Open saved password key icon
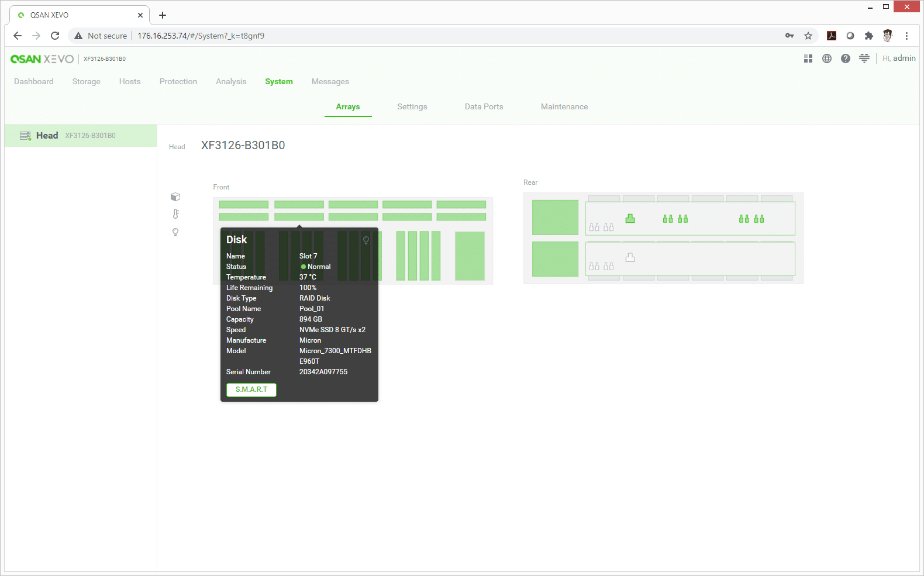The image size is (924, 576). 789,36
